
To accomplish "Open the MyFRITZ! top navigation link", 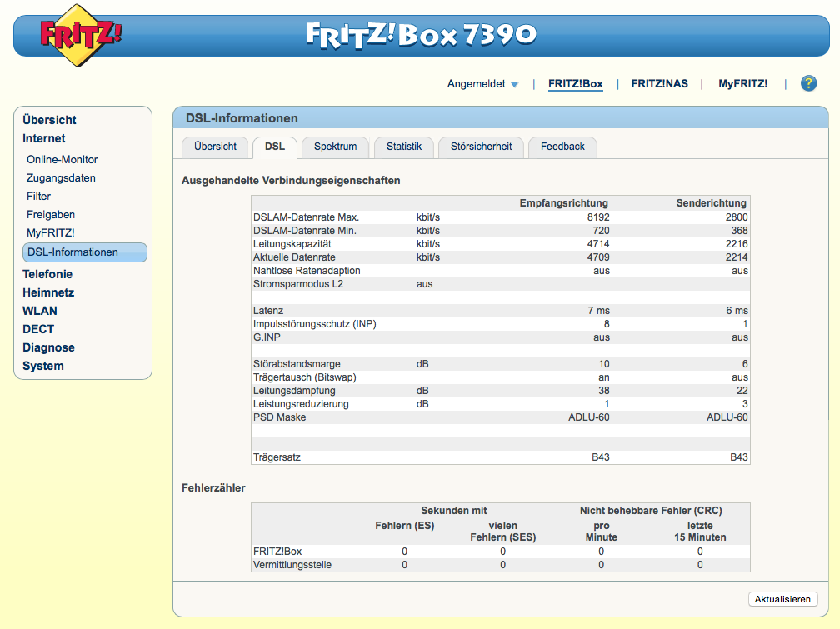I will pyautogui.click(x=742, y=84).
